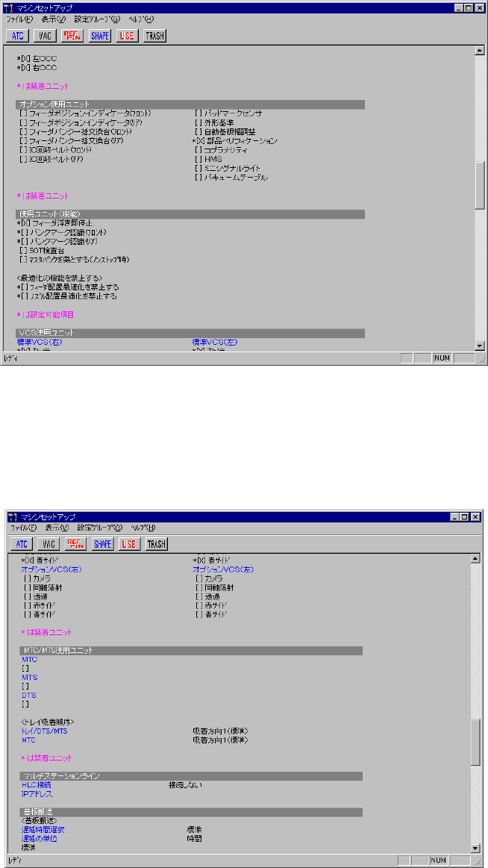Click the scroll-up arrow in the lower window
The width and height of the screenshot is (488, 868).
click(x=475, y=559)
